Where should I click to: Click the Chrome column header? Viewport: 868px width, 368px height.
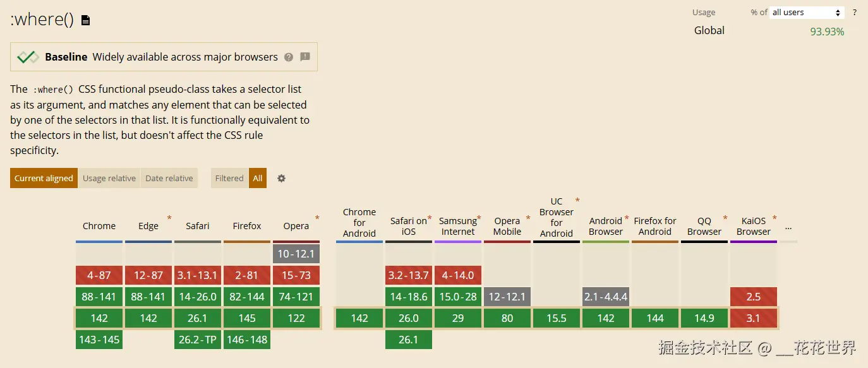click(99, 226)
